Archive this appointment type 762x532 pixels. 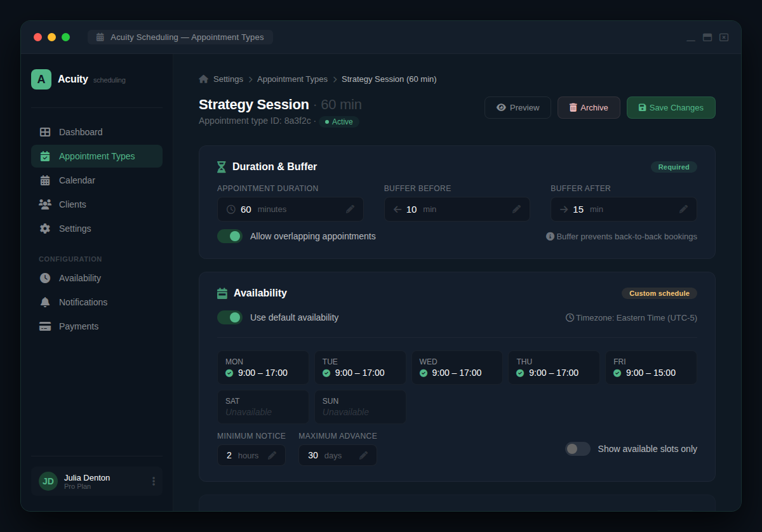589,107
